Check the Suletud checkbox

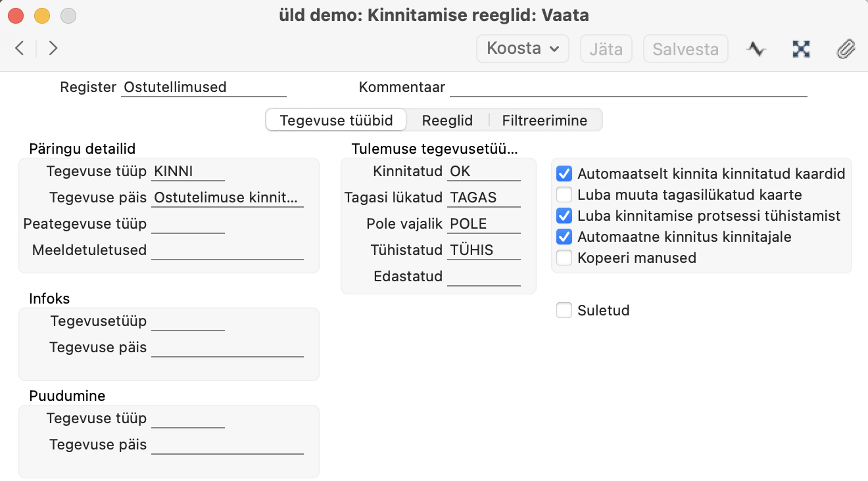click(564, 310)
